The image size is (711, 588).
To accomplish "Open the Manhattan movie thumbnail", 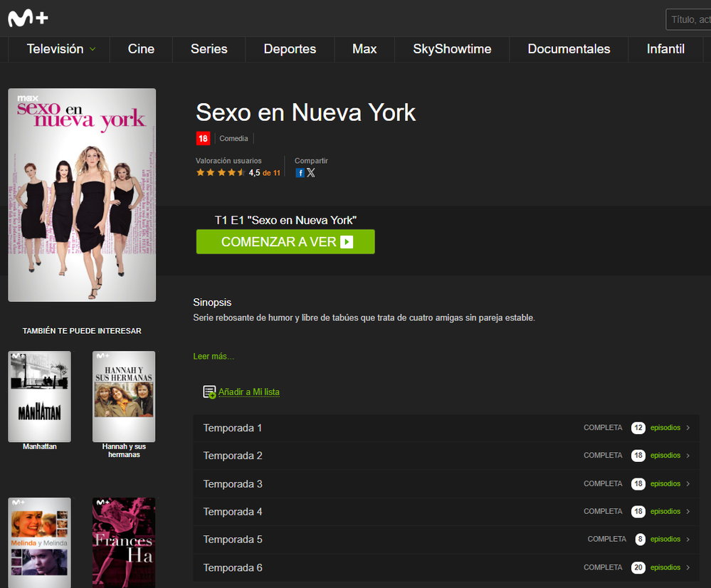I will (x=39, y=397).
